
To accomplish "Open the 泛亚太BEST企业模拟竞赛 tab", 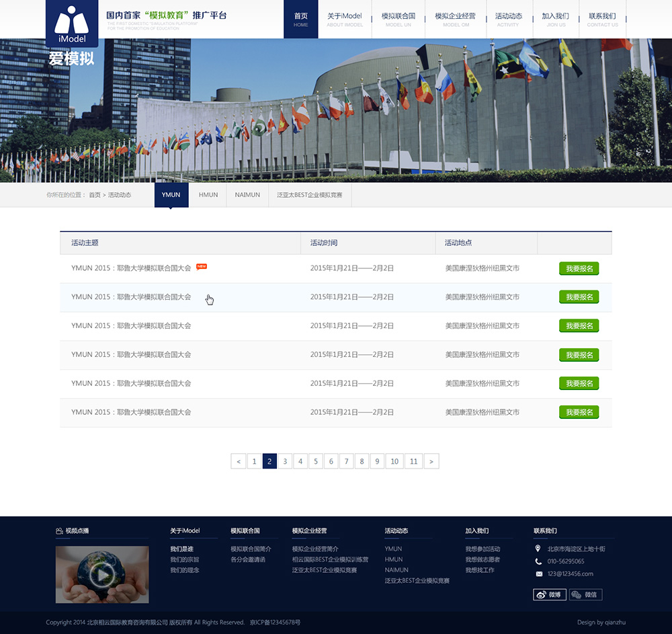I will pos(310,195).
